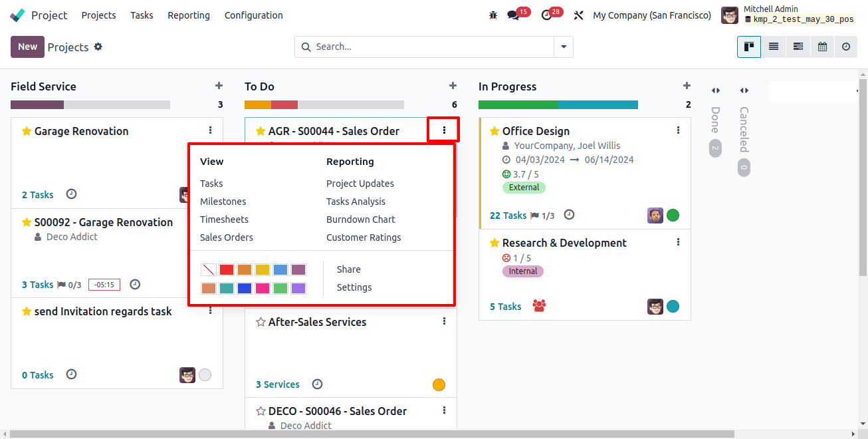The height and width of the screenshot is (439, 868).
Task: Switch to Calendar view
Action: point(822,47)
